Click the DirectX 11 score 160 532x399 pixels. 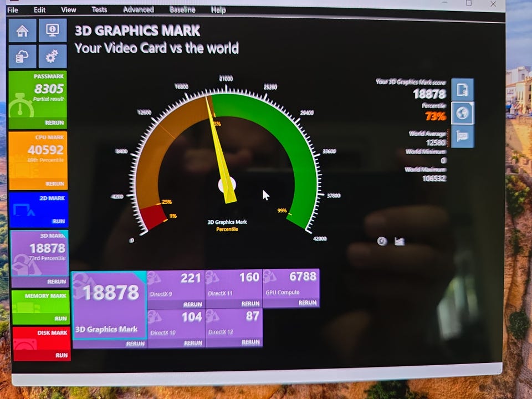(249, 277)
